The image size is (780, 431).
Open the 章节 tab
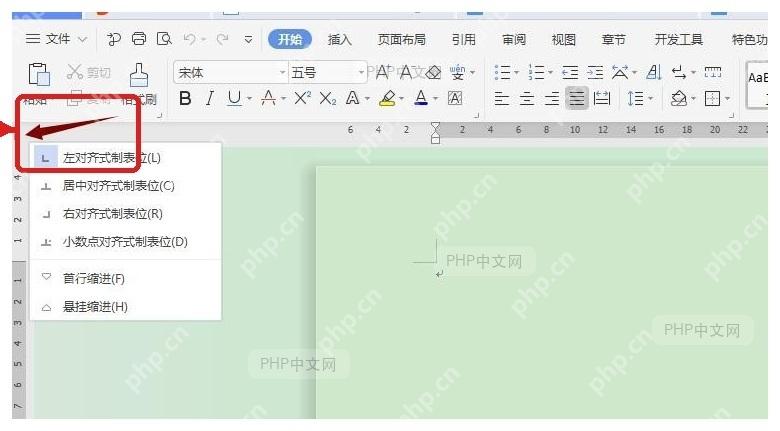tap(613, 39)
